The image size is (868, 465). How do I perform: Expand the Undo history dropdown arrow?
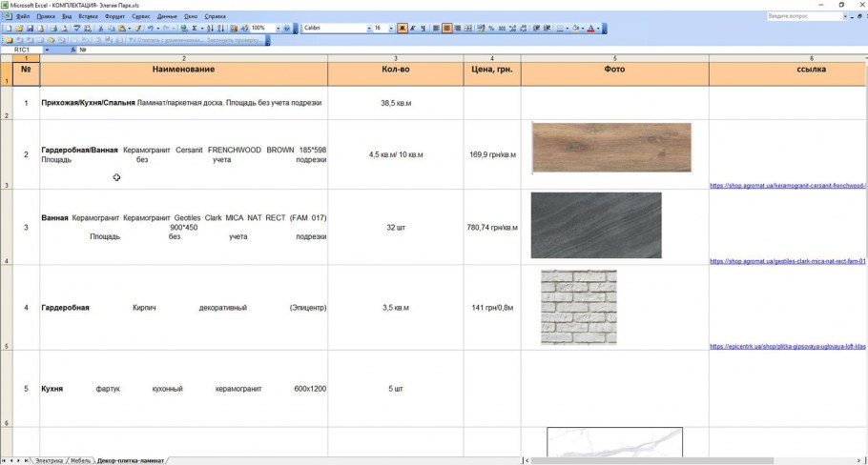(x=157, y=28)
